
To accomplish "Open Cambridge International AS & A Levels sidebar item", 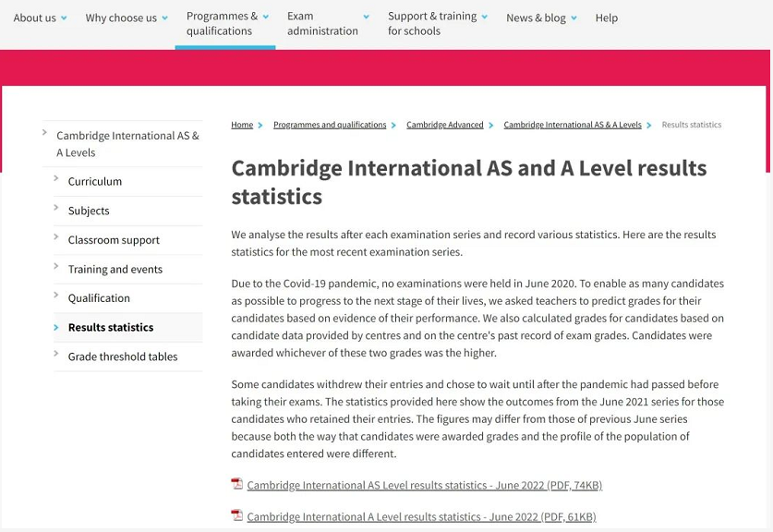I will 127,144.
